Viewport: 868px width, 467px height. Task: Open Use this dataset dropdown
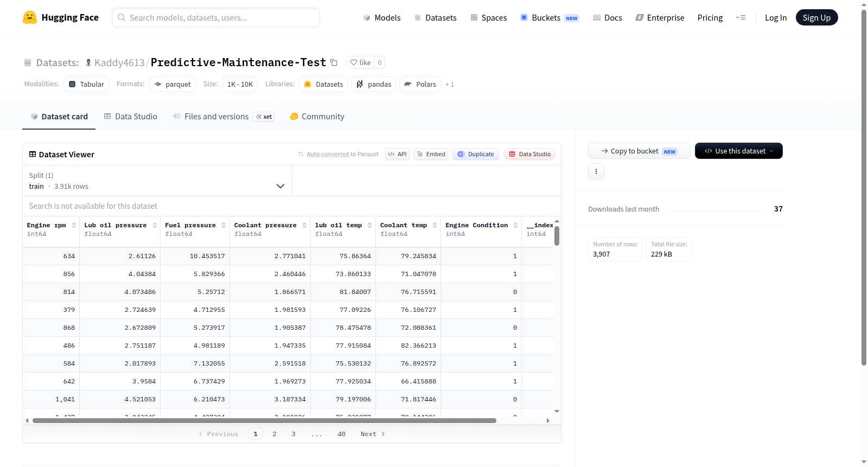(739, 151)
